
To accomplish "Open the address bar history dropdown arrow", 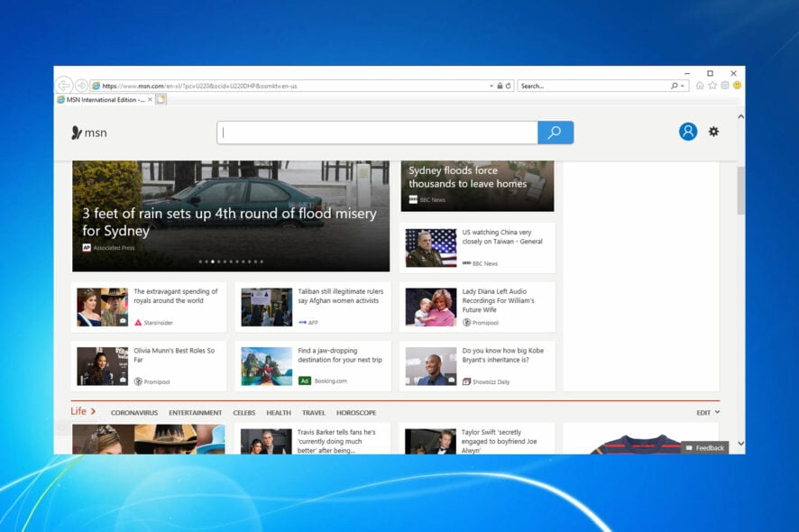I will [x=491, y=86].
